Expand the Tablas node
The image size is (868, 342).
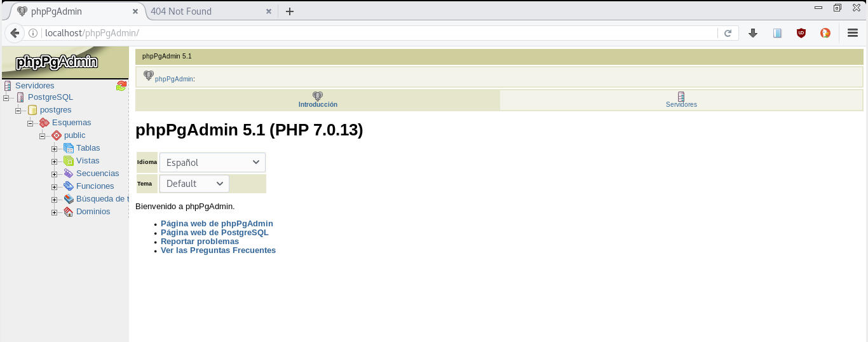pyautogui.click(x=55, y=149)
